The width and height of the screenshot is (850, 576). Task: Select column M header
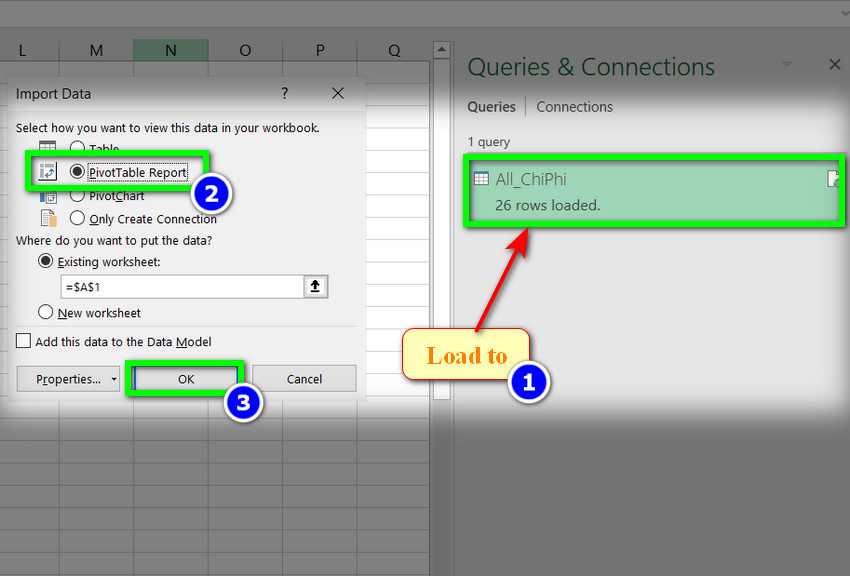click(96, 50)
